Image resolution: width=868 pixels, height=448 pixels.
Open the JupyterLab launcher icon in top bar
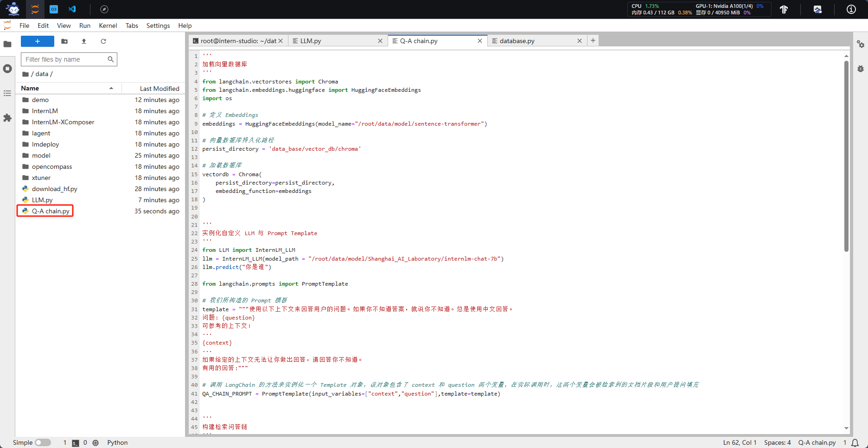tap(35, 9)
